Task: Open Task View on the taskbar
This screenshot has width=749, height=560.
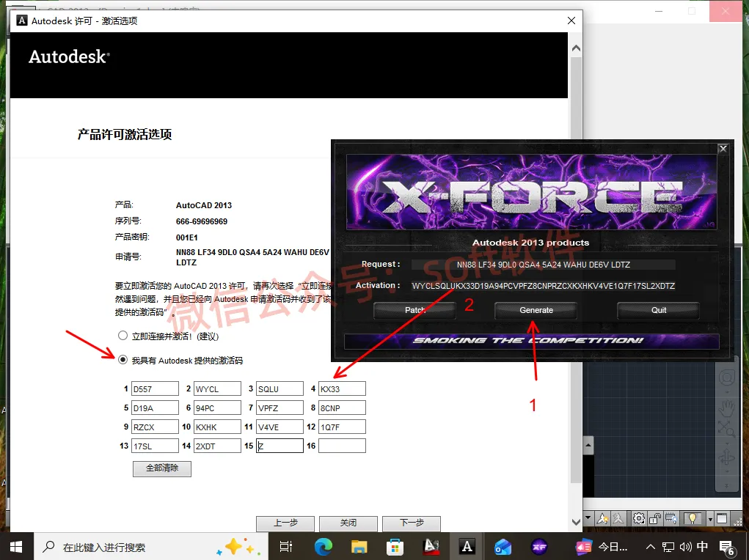Action: click(285, 547)
